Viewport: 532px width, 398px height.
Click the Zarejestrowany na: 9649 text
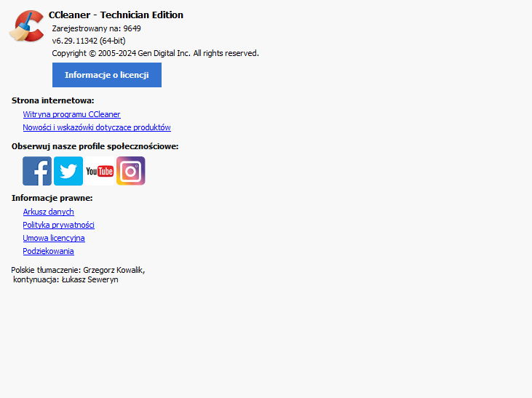pos(96,28)
